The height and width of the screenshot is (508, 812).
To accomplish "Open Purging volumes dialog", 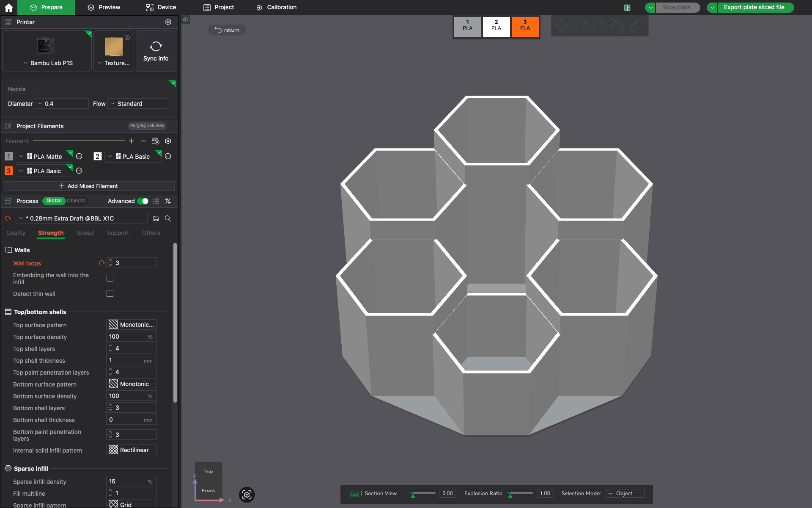I will click(147, 126).
